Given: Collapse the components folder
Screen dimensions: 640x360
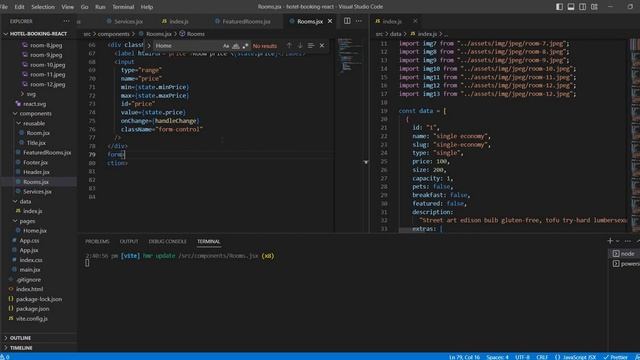Looking at the screenshot, I should (35, 113).
